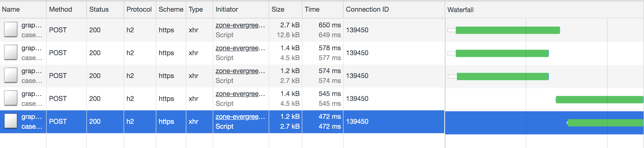This screenshot has height=148, width=644.
Task: Sort by the Time column header
Action: point(312,9)
